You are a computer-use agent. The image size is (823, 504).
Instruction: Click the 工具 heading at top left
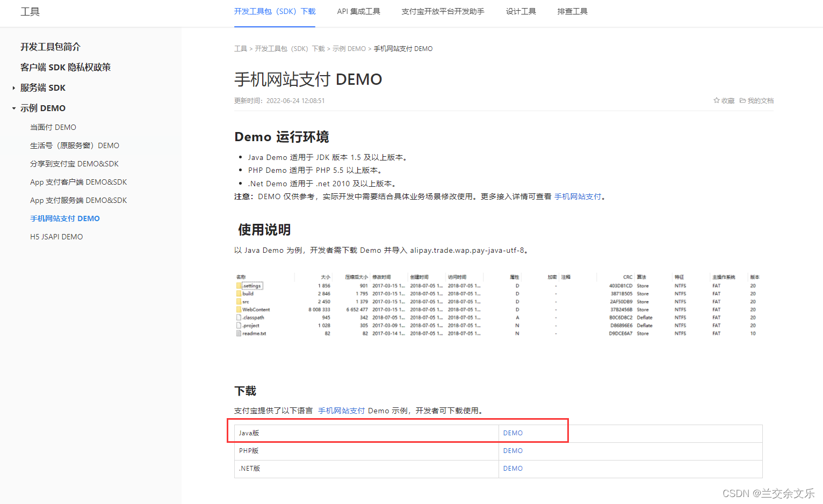pos(30,12)
